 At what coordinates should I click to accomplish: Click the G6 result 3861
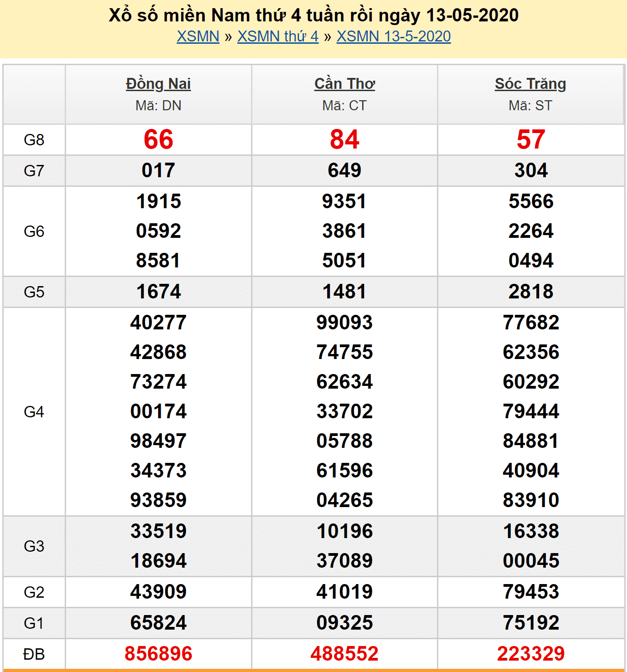point(344,231)
